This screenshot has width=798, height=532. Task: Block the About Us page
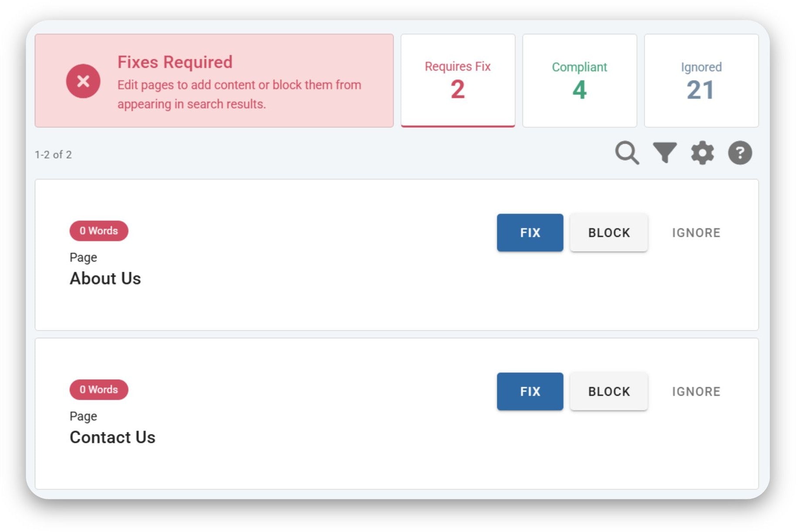pyautogui.click(x=609, y=232)
